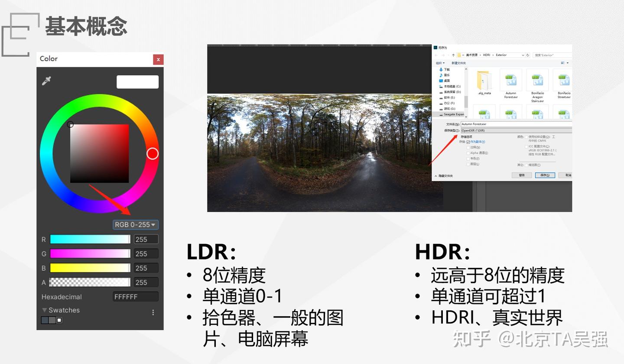Expand the 组织 dropdown in the dialog toolbar
Screen dimensions: 624x364
439,62
